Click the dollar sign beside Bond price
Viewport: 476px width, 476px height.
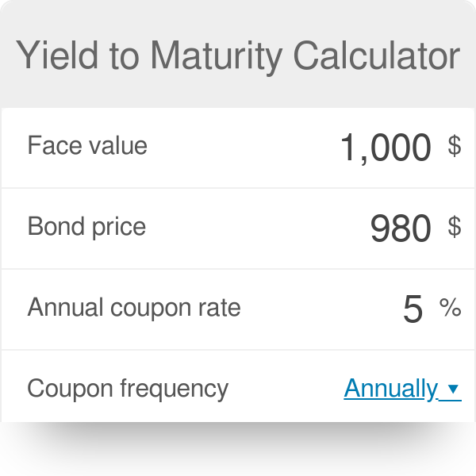click(454, 227)
